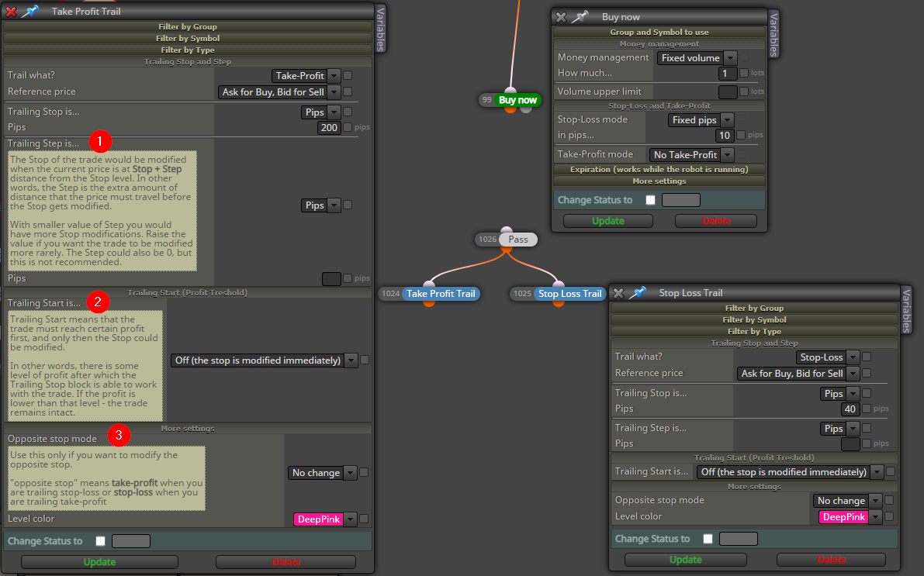924x576 pixels.
Task: Toggle checkbox next to Trail what Stop-Loss
Action: [867, 357]
